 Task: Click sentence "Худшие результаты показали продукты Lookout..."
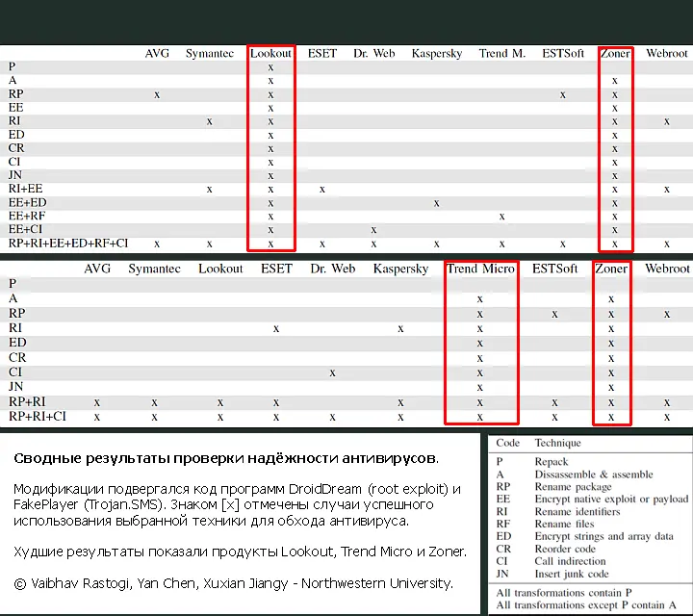pyautogui.click(x=240, y=552)
